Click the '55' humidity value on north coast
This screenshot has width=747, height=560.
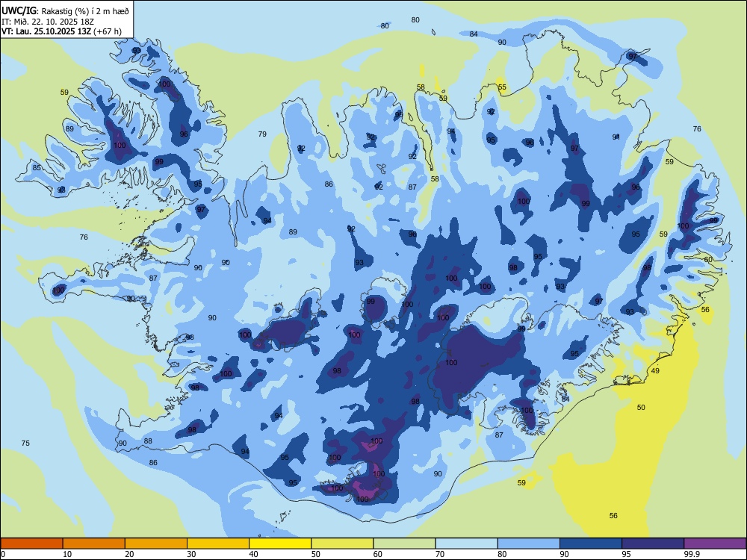coord(502,87)
